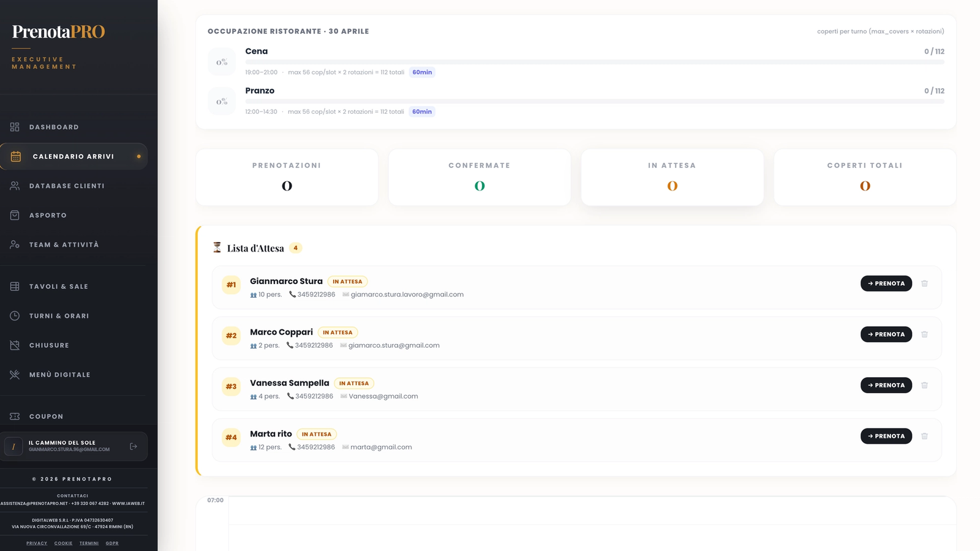
Task: Open the Dashboard sidebar icon
Action: 15,127
